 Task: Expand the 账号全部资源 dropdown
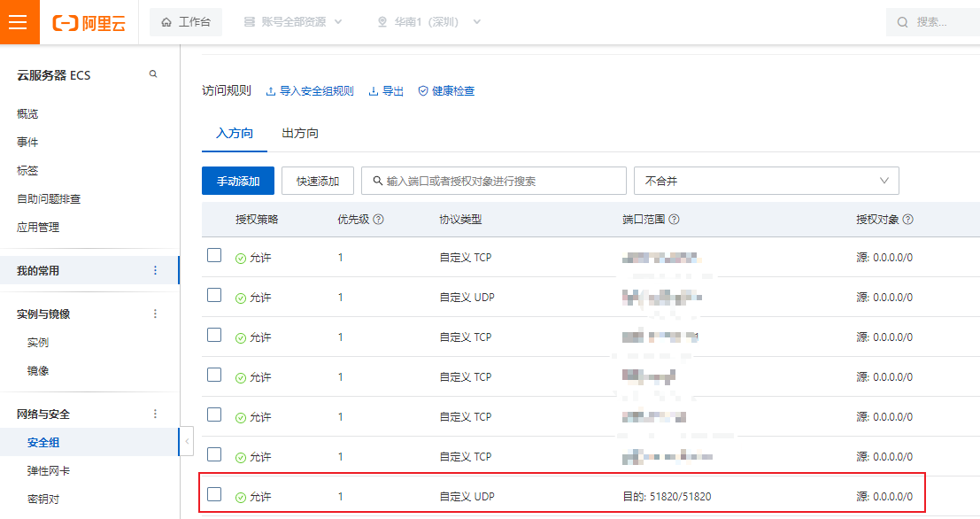[x=293, y=22]
